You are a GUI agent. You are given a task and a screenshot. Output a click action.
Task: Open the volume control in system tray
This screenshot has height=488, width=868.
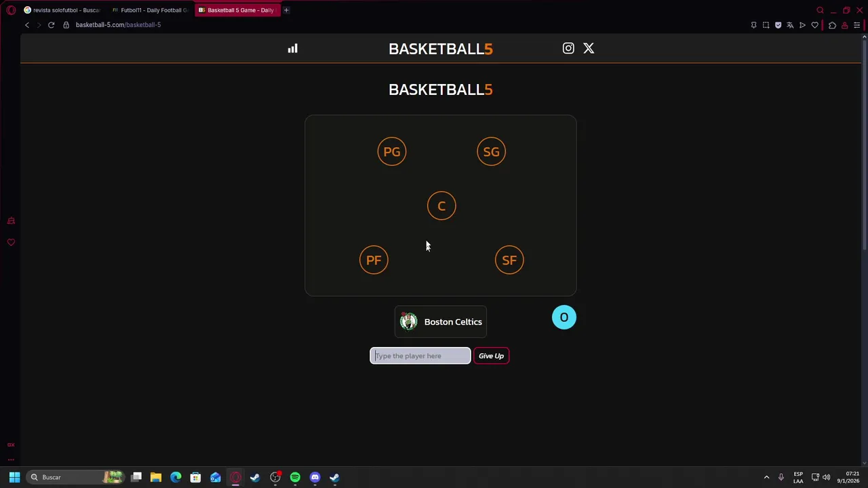(x=826, y=477)
